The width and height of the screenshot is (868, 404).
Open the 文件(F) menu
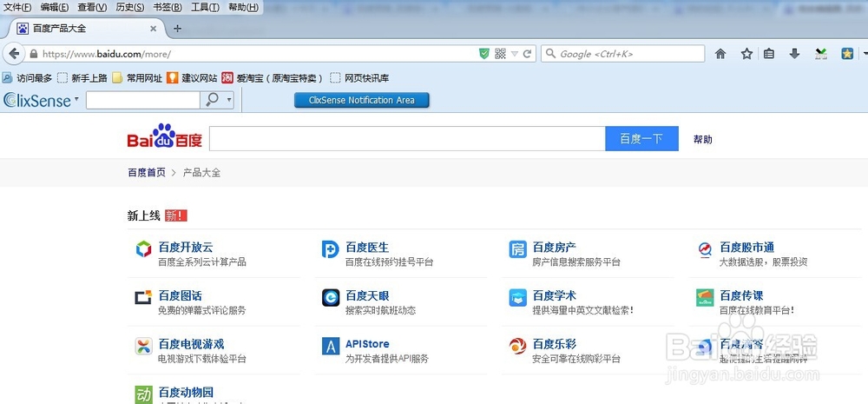(x=17, y=7)
